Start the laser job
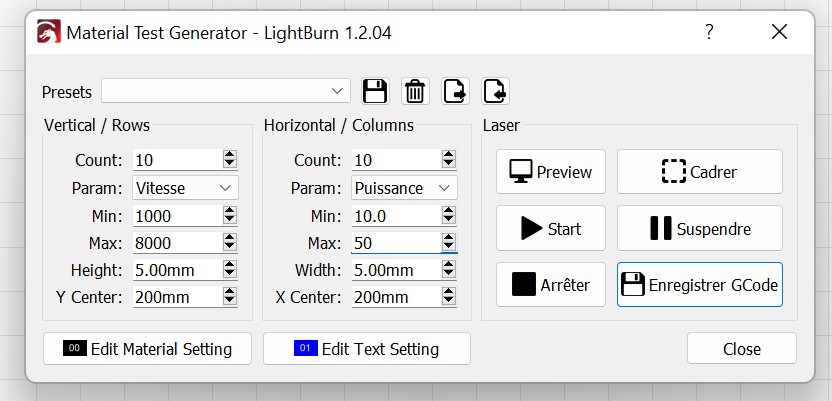Viewport: 832px width, 401px height. (x=551, y=229)
